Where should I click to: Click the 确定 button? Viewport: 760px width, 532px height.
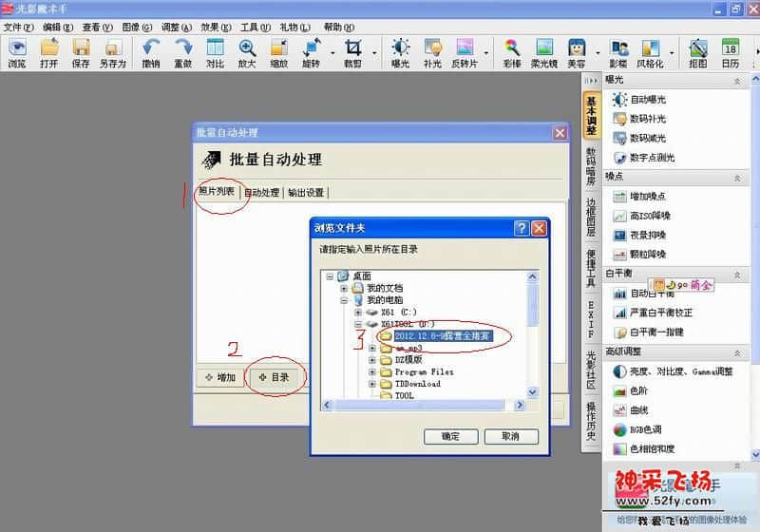[x=450, y=437]
